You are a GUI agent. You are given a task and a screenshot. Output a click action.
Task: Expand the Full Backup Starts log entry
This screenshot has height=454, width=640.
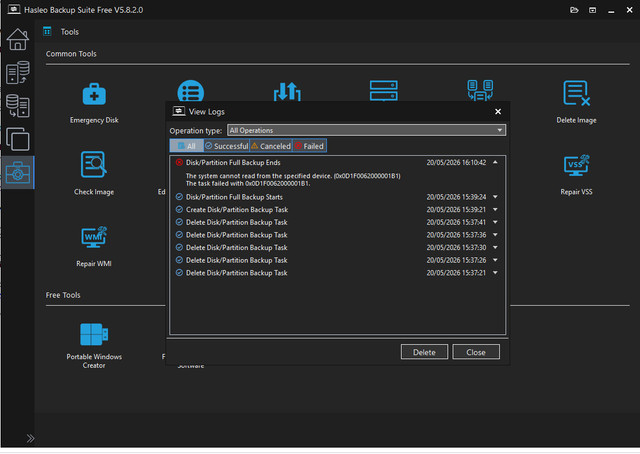(x=495, y=197)
